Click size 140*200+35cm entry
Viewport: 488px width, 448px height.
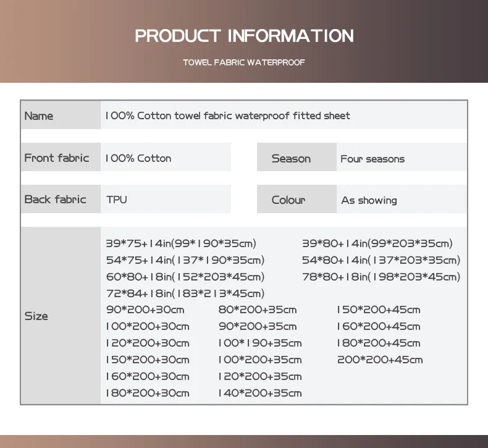[x=259, y=393]
